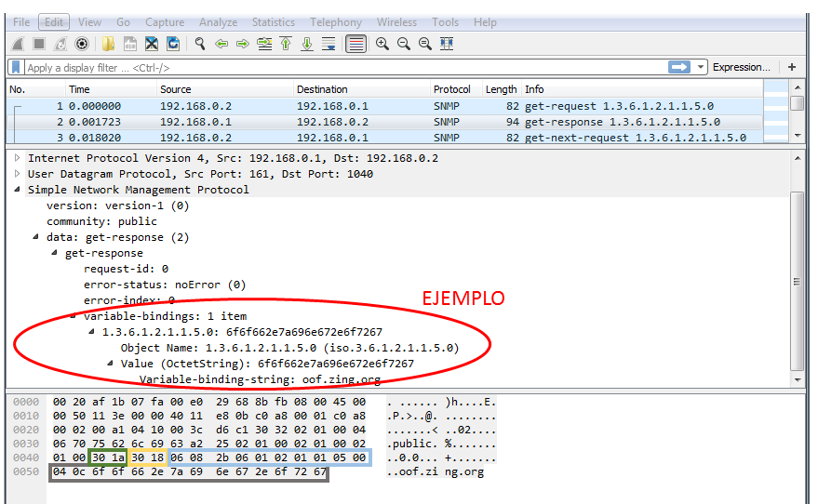Viewport: 818px width, 504px height.
Task: Go to the first packet
Action: tap(286, 44)
